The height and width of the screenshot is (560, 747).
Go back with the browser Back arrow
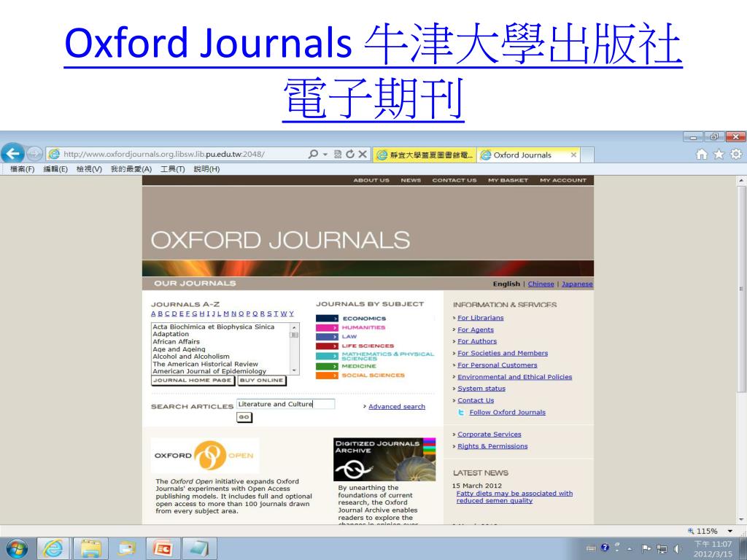tap(13, 153)
